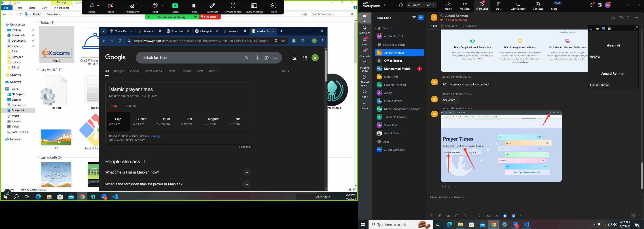Open Meeting chats in Zoom sidebar
This screenshot has height=229, width=644.
coord(365,66)
